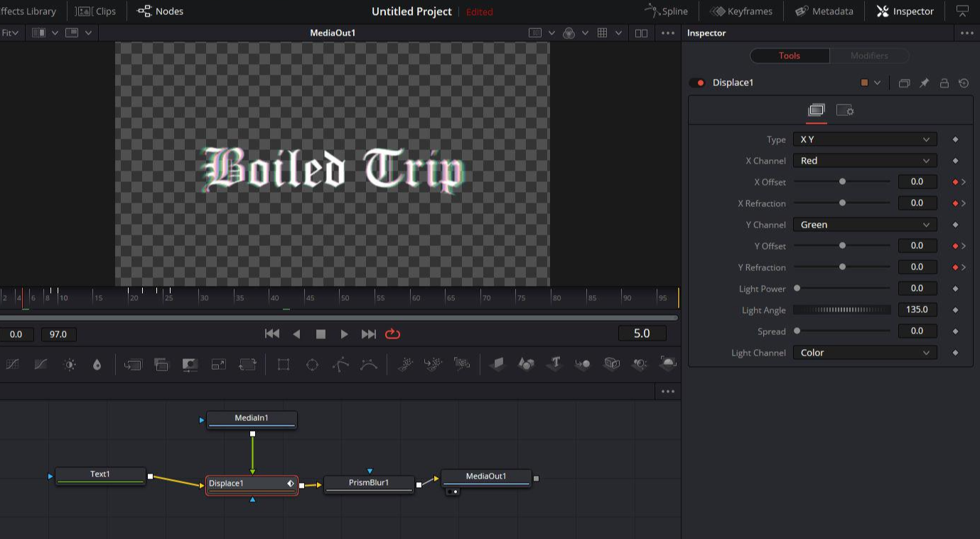The image size is (980, 539).
Task: Open the Fit zoom dropdown
Action: coord(11,33)
